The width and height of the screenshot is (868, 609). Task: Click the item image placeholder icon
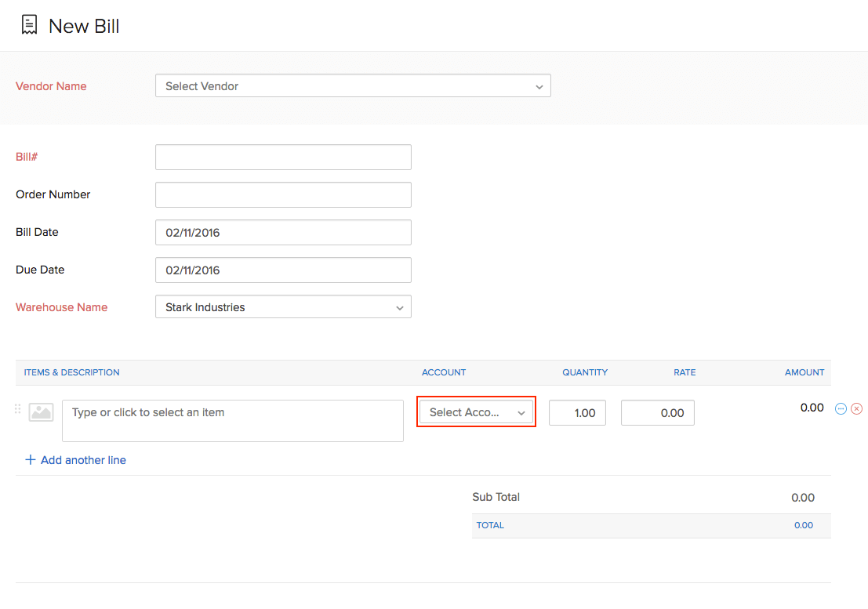(41, 411)
